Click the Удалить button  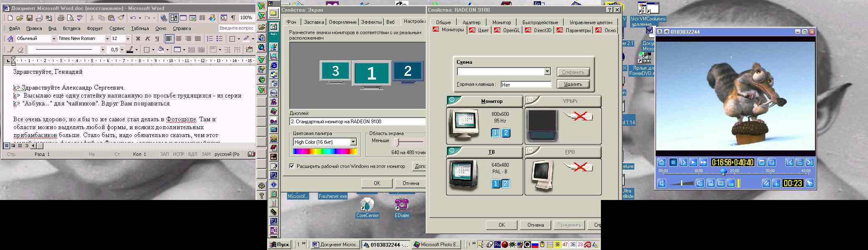click(x=573, y=84)
